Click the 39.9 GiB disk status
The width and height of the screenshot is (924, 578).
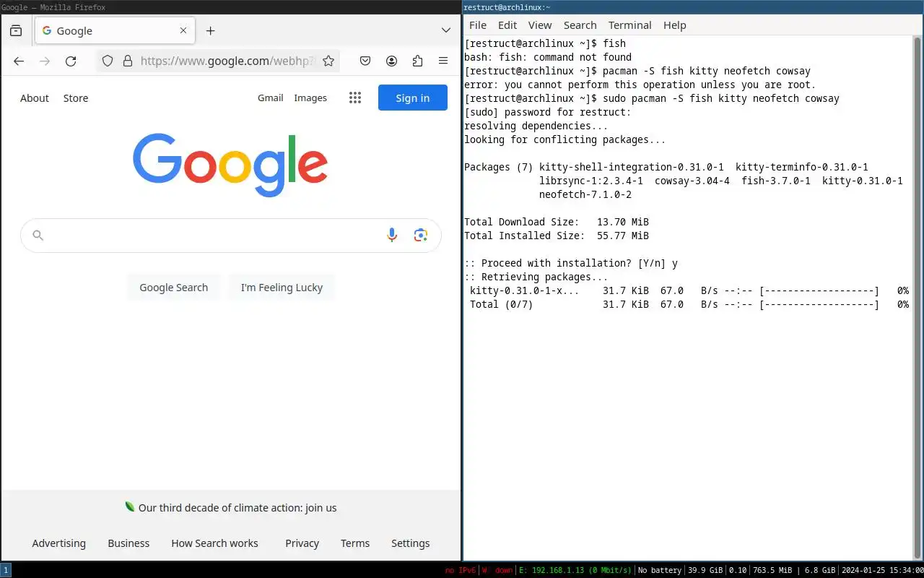click(x=705, y=570)
